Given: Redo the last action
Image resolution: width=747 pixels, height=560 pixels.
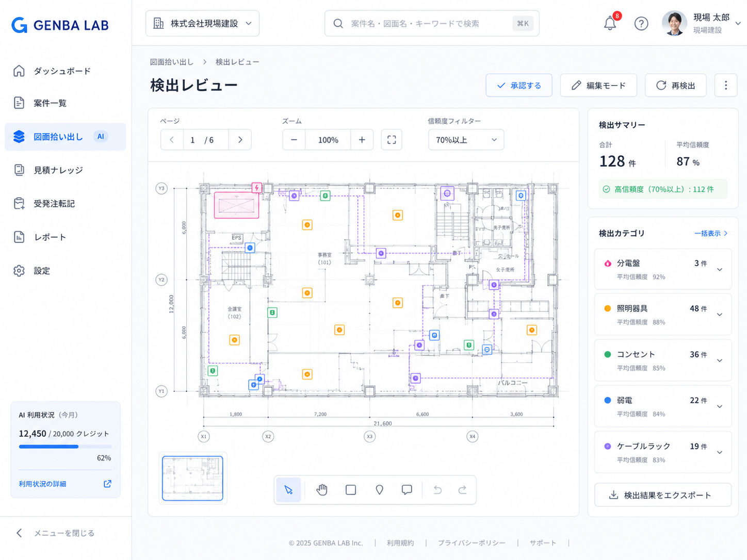Looking at the screenshot, I should click(x=462, y=490).
